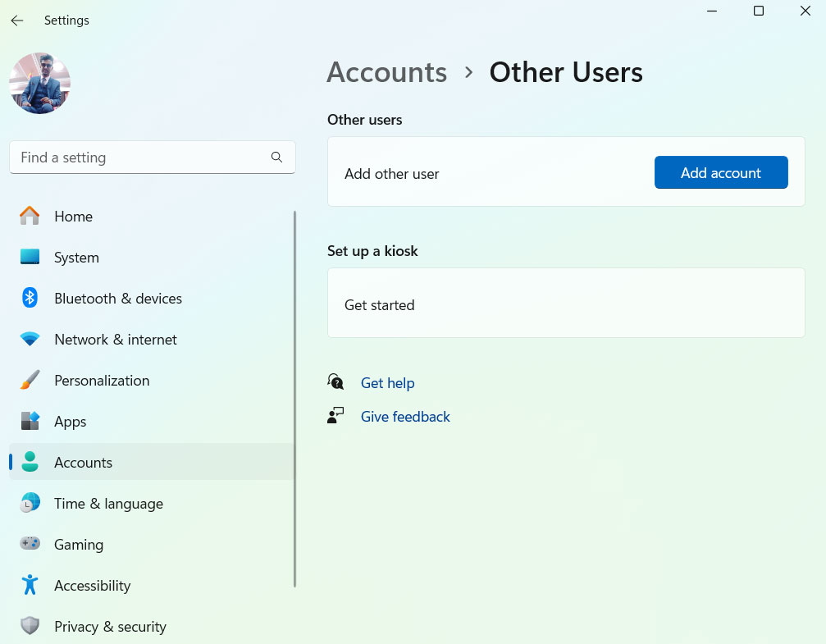Click the Accounts person icon
826x644 pixels.
pyautogui.click(x=30, y=462)
